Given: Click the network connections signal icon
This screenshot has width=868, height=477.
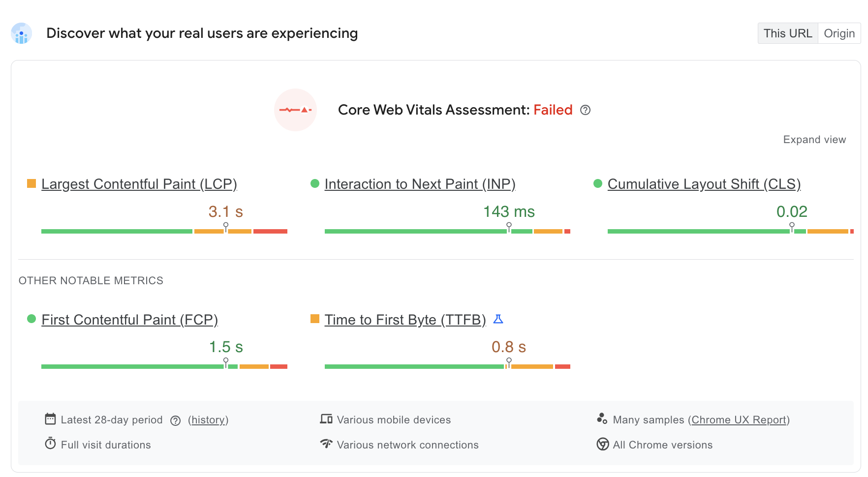Looking at the screenshot, I should click(326, 444).
